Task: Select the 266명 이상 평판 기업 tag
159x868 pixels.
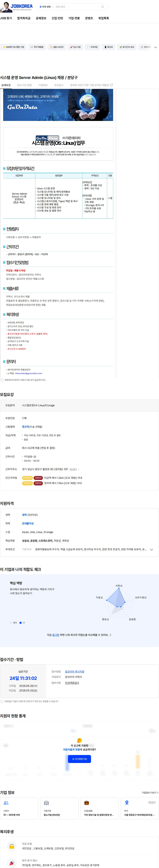Action: (13, 47)
